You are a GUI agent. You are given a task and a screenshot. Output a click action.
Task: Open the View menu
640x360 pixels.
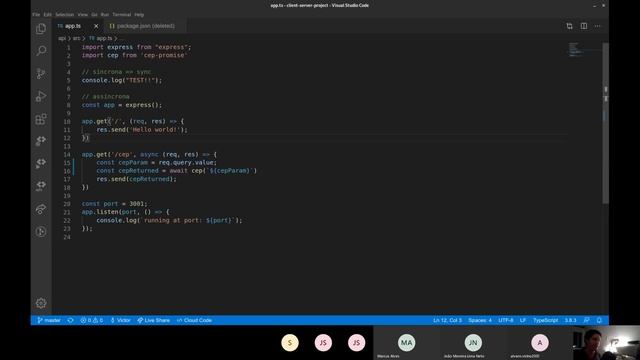(x=82, y=15)
